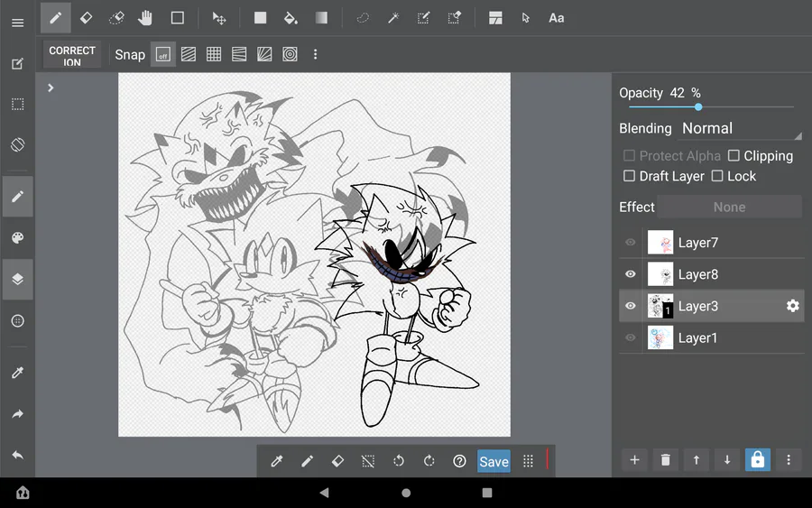This screenshot has width=812, height=508.
Task: Move layer down with down arrow
Action: [727, 460]
